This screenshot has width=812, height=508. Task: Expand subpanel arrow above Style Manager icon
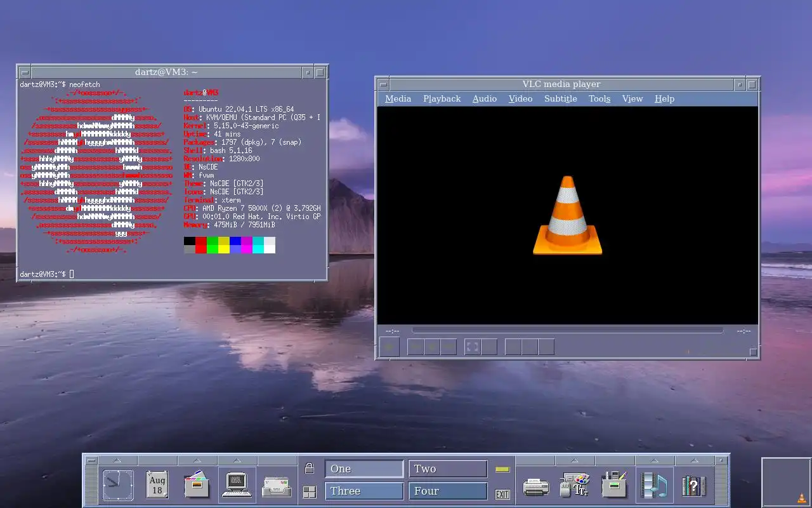click(575, 460)
